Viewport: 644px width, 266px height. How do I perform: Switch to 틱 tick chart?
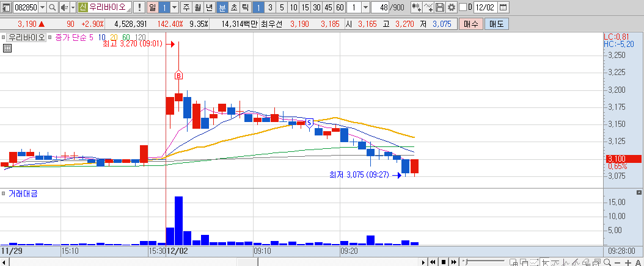point(245,7)
